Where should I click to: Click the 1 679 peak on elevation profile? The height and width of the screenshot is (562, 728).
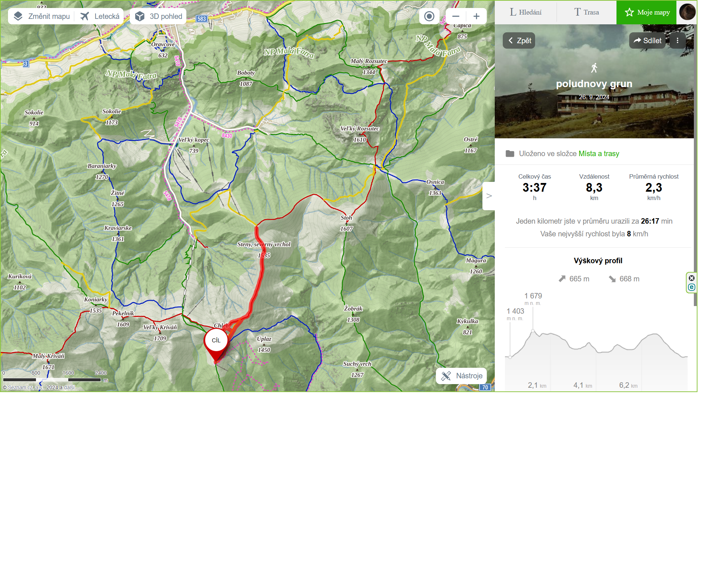coord(533,331)
